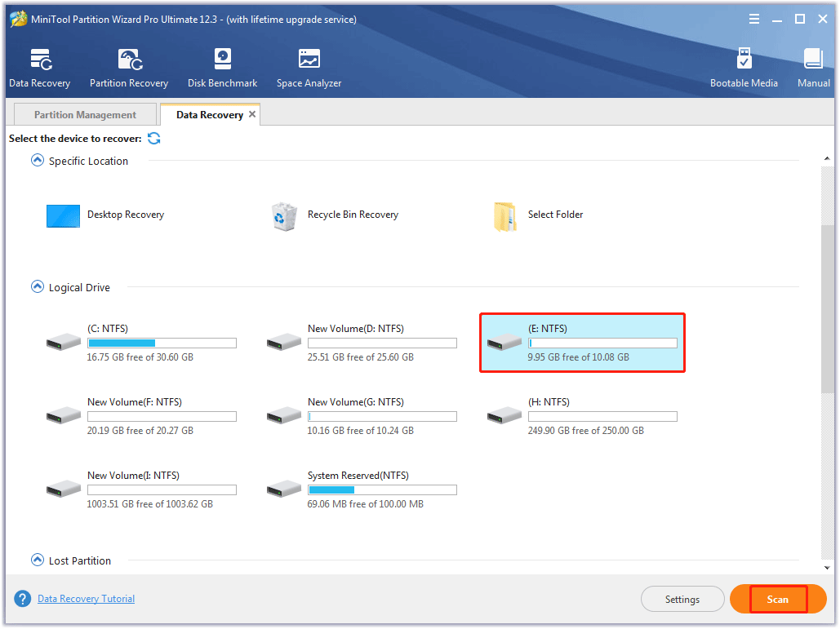The image size is (840, 629).
Task: Select System Reserved drive icon
Action: click(x=284, y=489)
